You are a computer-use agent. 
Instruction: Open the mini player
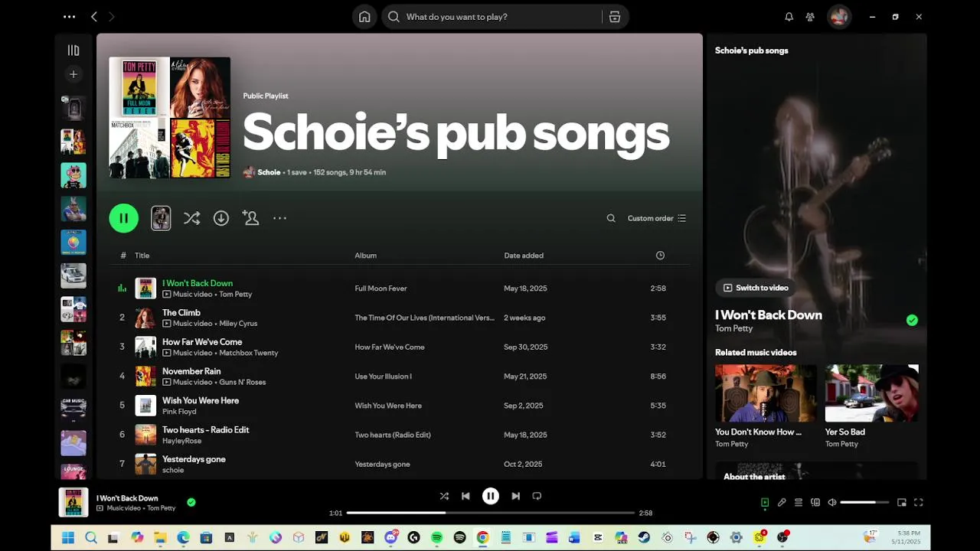click(902, 503)
